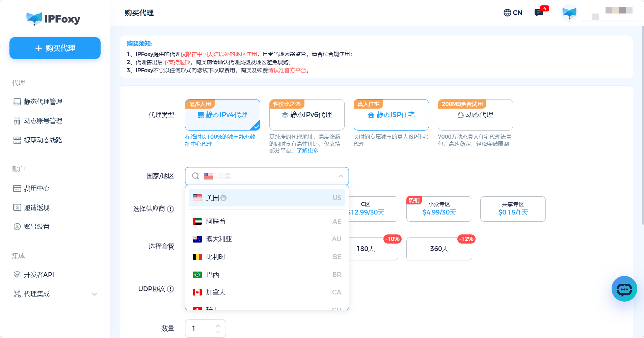Screen dimensions: 644x338
Task: Open the live chat support bubble
Action: (x=624, y=289)
